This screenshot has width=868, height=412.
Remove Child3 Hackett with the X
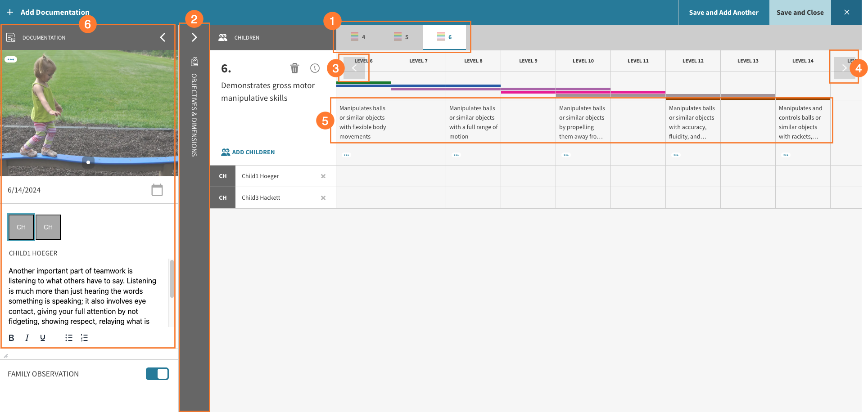323,197
